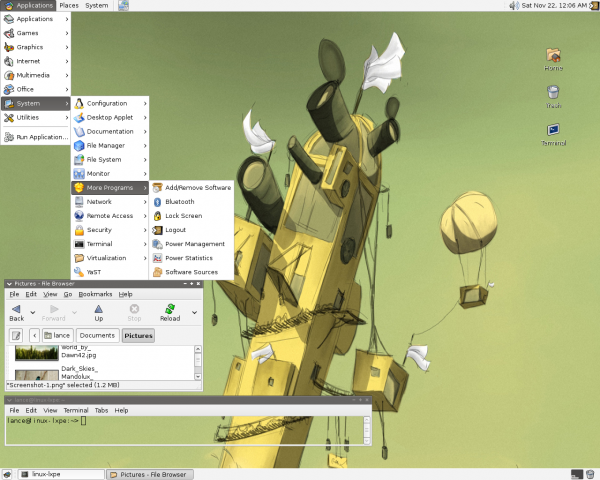Click the Terminal submenu icon
Image resolution: width=600 pixels, height=480 pixels.
(x=79, y=244)
